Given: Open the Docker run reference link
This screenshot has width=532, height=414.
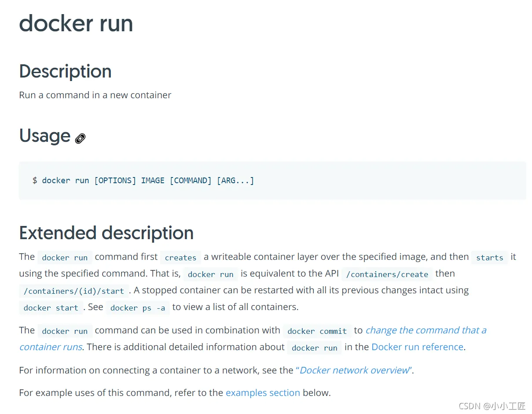Looking at the screenshot, I should click(x=417, y=347).
